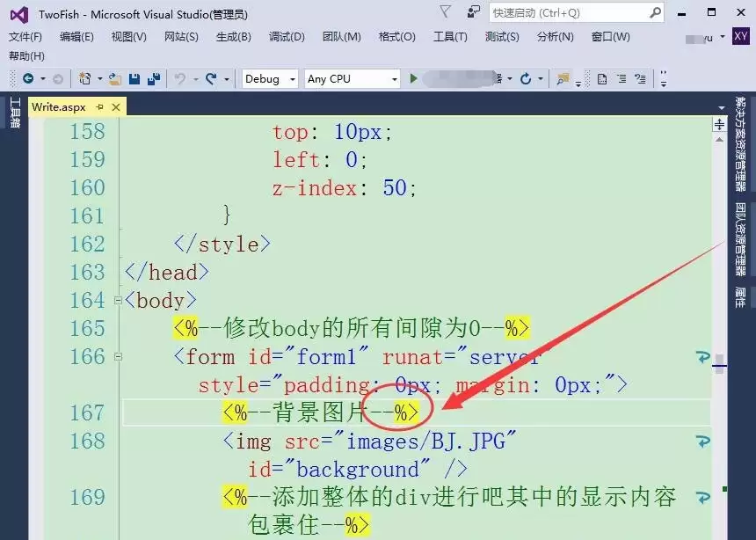
Task: Click the Save All icon
Action: point(153,79)
